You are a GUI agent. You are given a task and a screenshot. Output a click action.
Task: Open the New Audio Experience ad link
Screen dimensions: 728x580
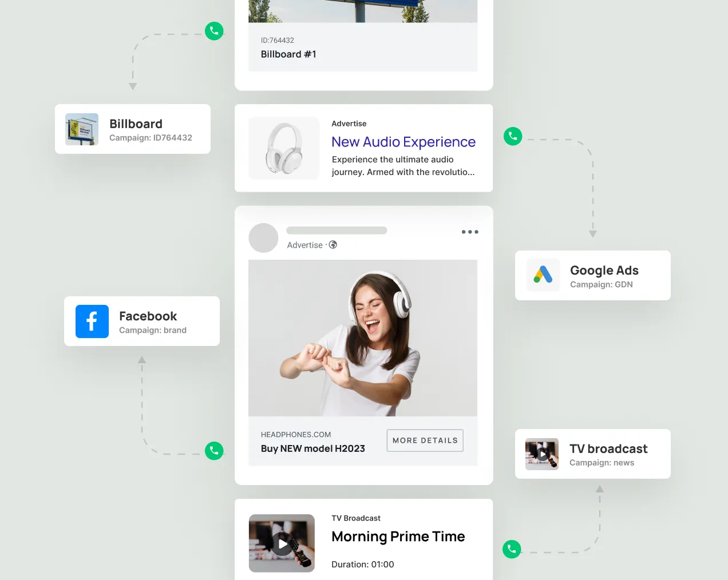403,142
